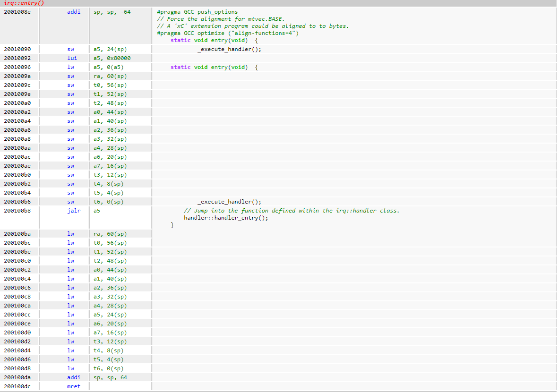This screenshot has height=392, width=558.
Task: Click the mret instruction mnemonic
Action: 73,386
